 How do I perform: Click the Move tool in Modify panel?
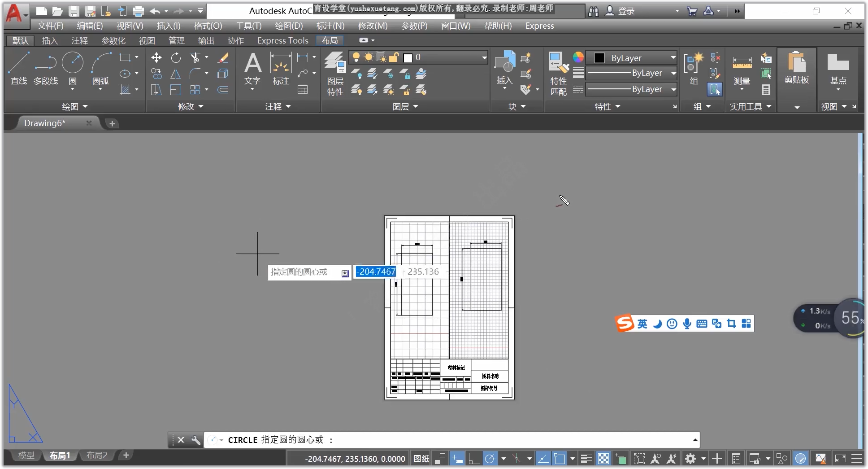(x=156, y=57)
